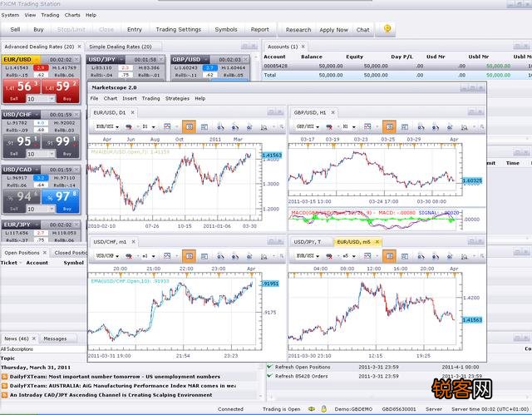Toggle orange highlighted button in EUR/USD, m5 toolbar
532x415 pixels.
pyautogui.click(x=390, y=256)
